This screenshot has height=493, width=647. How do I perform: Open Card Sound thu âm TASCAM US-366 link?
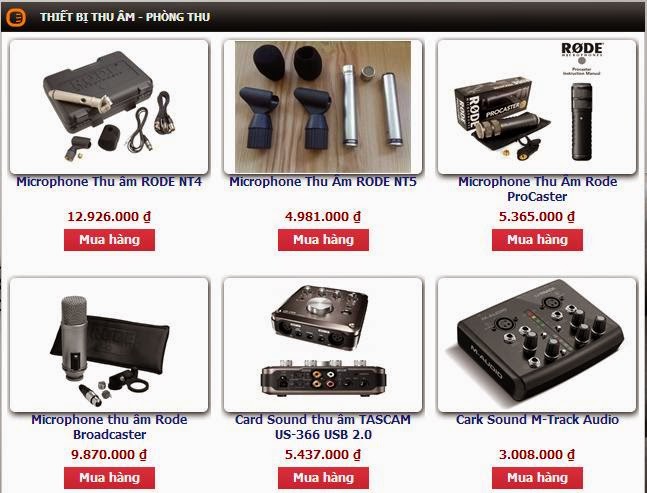point(323,427)
